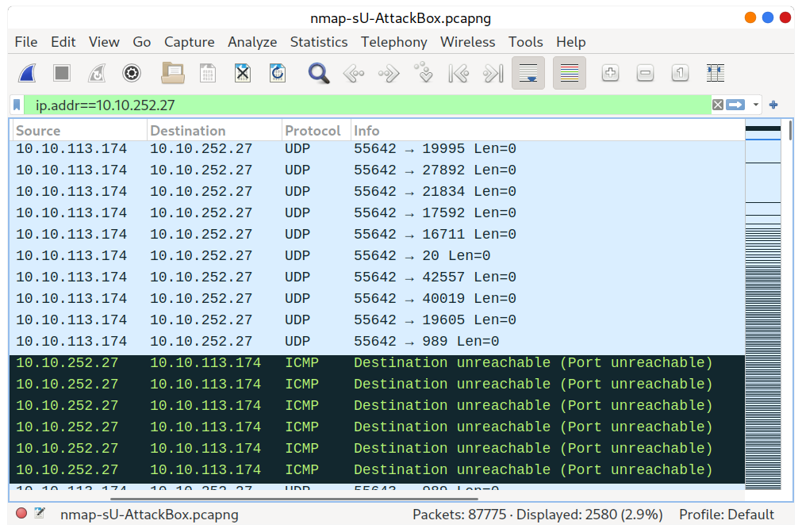
Task: Select UDP packet to port 19995
Action: pos(377,149)
